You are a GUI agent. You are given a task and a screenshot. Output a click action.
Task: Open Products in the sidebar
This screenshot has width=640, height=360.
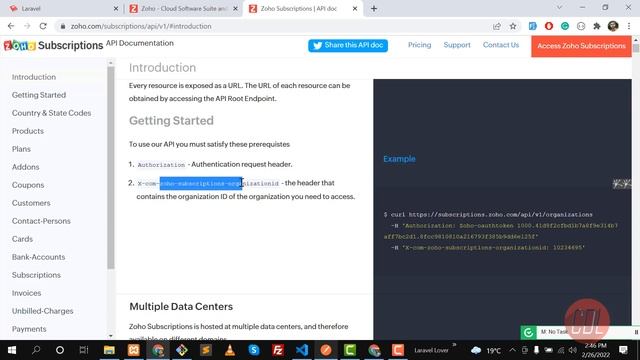click(x=28, y=131)
